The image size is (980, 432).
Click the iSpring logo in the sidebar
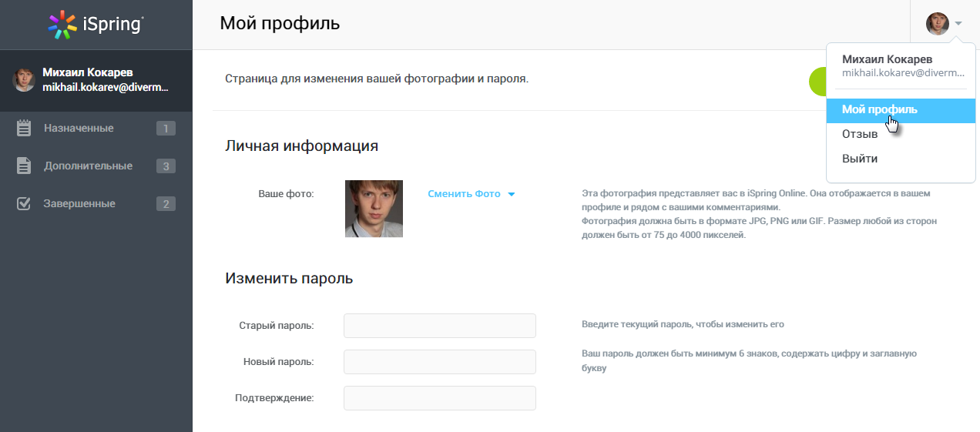click(96, 25)
